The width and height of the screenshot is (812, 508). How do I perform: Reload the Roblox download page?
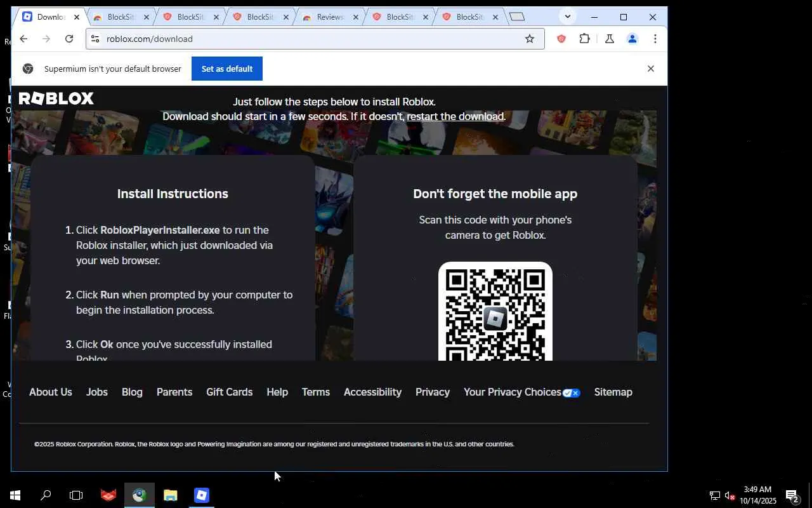click(x=69, y=39)
